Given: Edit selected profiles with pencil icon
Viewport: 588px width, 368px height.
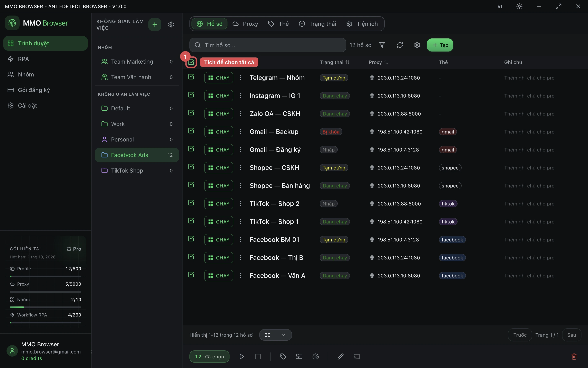Looking at the screenshot, I should 340,357.
